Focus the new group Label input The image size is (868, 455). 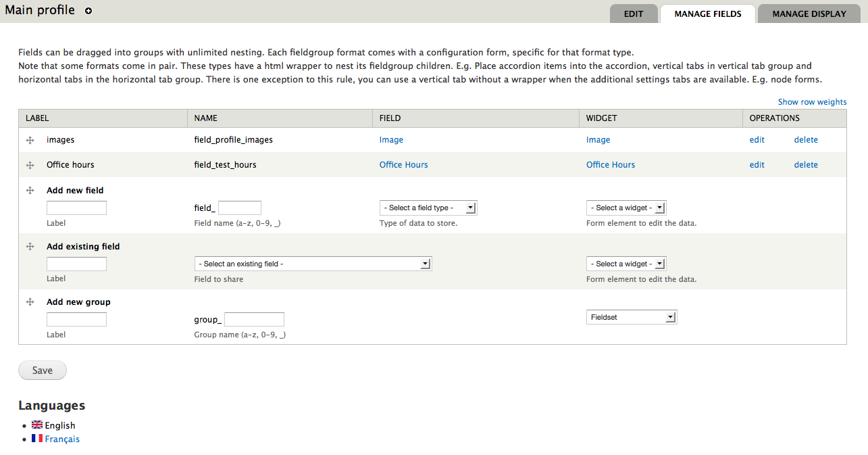click(76, 319)
